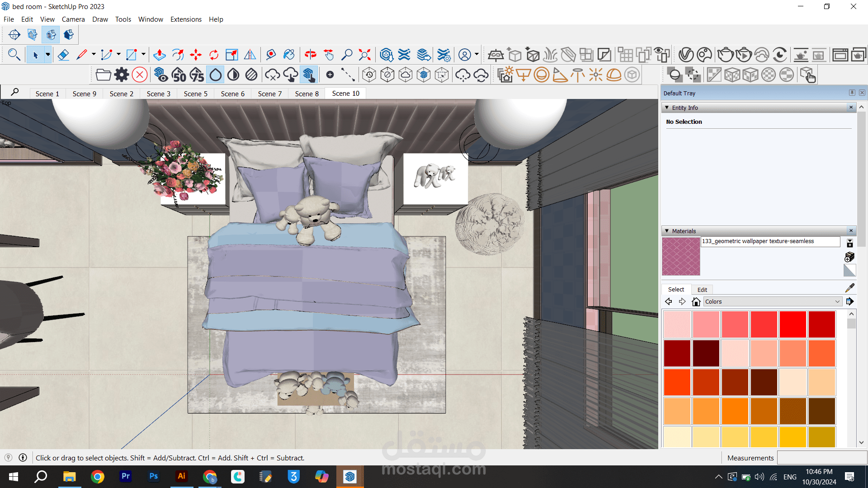
Task: Collapse the Materials panel section
Action: pos(667,231)
